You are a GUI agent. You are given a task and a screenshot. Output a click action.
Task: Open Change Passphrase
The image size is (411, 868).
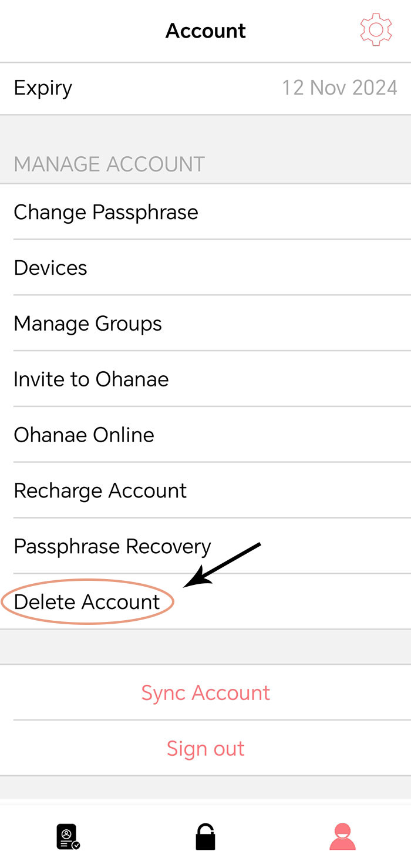coord(206,212)
